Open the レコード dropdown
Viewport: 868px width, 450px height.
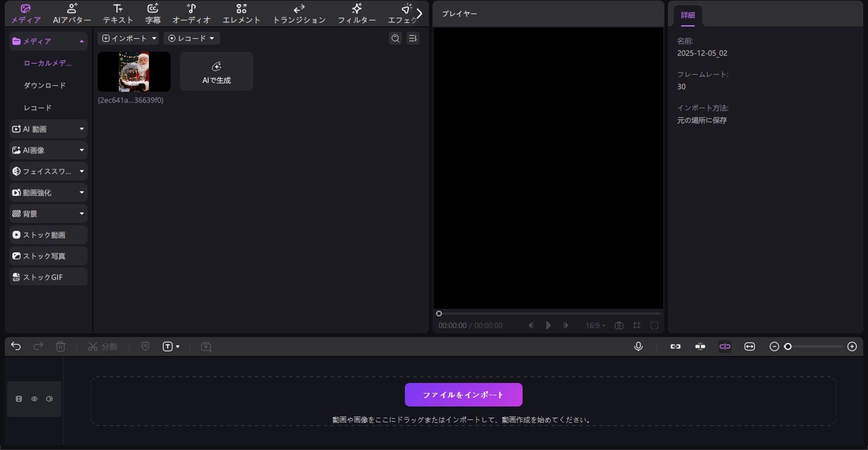point(191,38)
